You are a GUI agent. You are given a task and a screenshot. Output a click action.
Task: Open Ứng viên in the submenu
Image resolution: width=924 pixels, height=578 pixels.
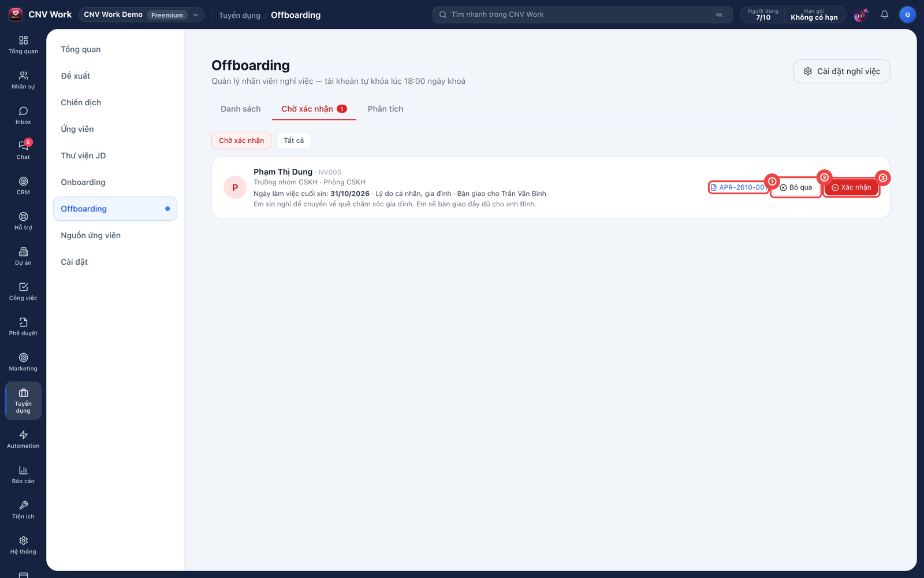[115, 129]
